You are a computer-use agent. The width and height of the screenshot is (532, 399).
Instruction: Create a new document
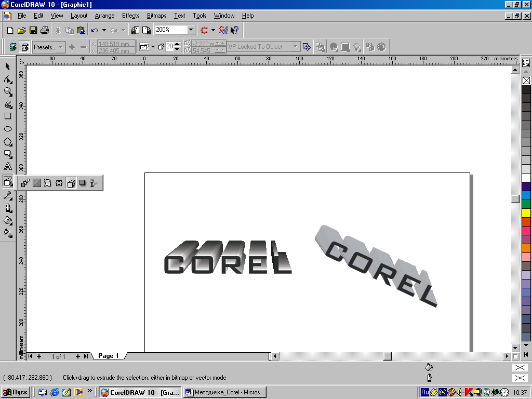click(x=10, y=30)
